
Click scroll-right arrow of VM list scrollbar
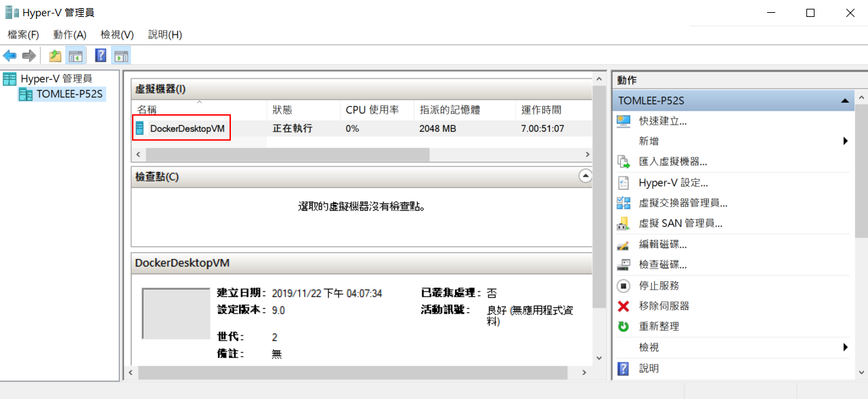(588, 154)
